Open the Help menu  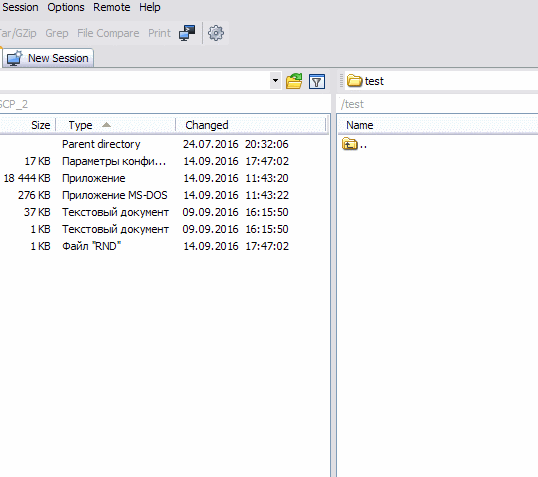150,7
